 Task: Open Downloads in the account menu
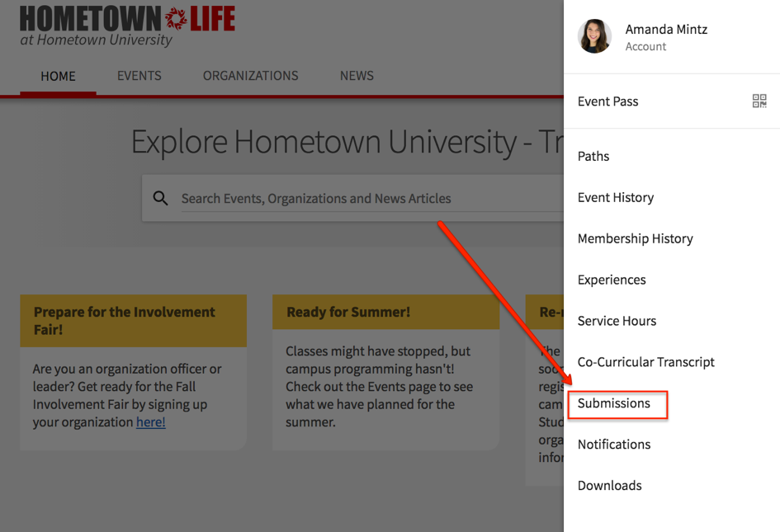(609, 486)
